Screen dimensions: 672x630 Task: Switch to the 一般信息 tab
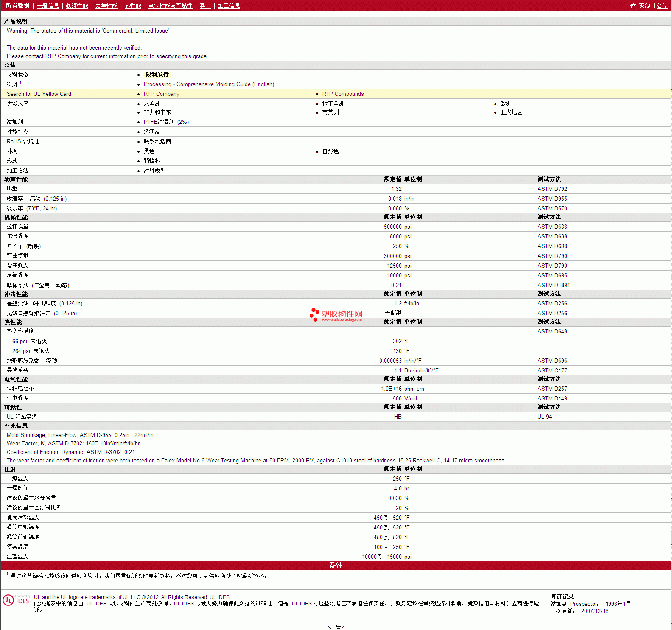[x=48, y=6]
